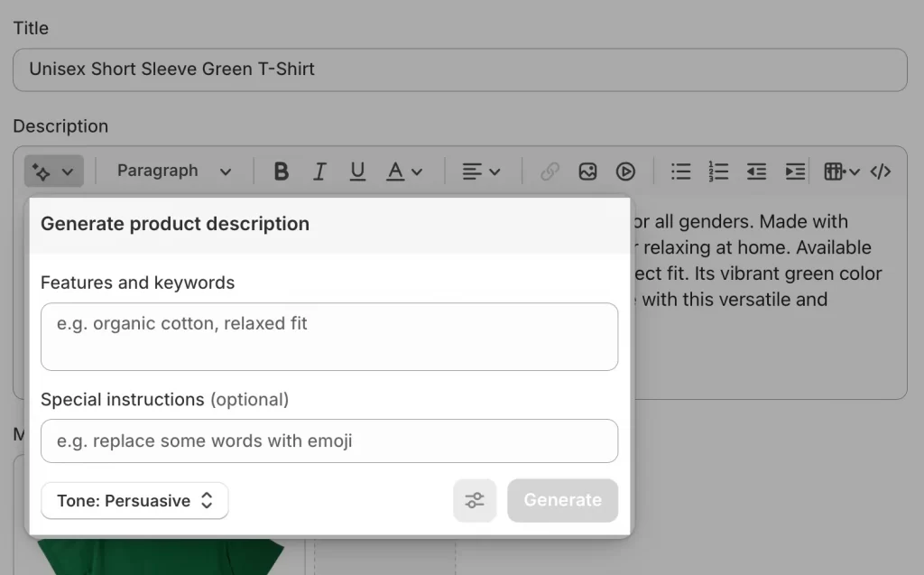Click the Generate button
This screenshot has width=924, height=575.
click(562, 500)
